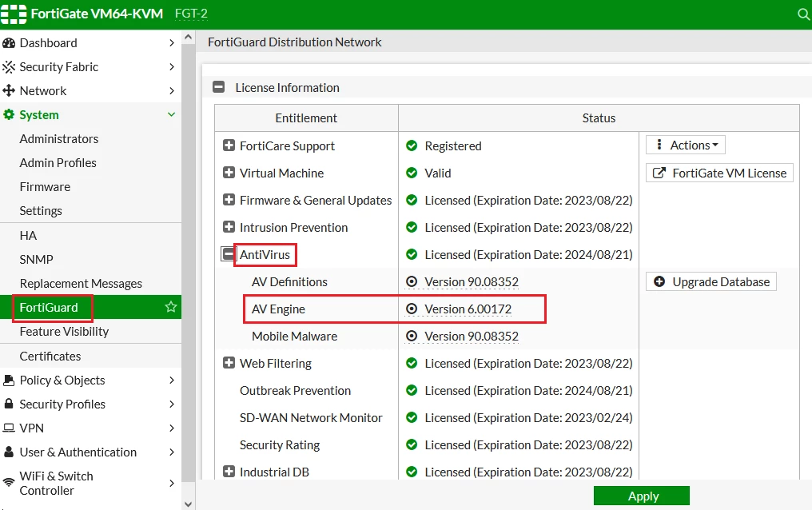Click the SD-WAN Network Monitor check icon

(412, 417)
